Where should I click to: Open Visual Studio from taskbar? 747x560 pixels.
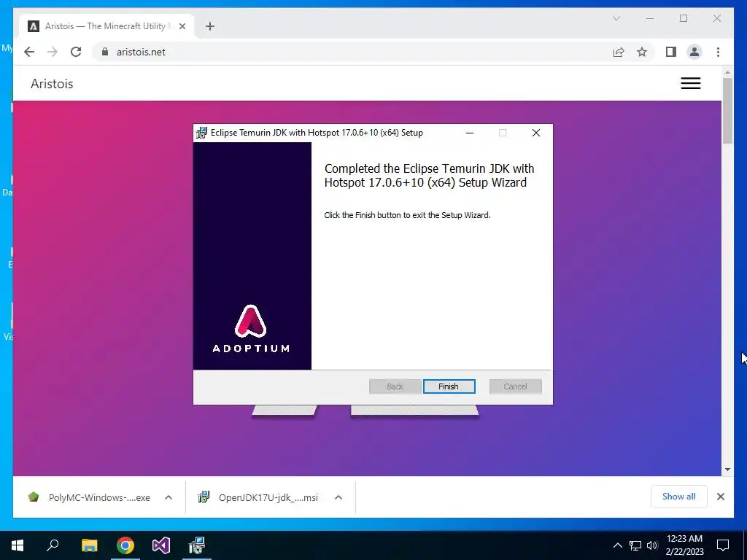(161, 545)
